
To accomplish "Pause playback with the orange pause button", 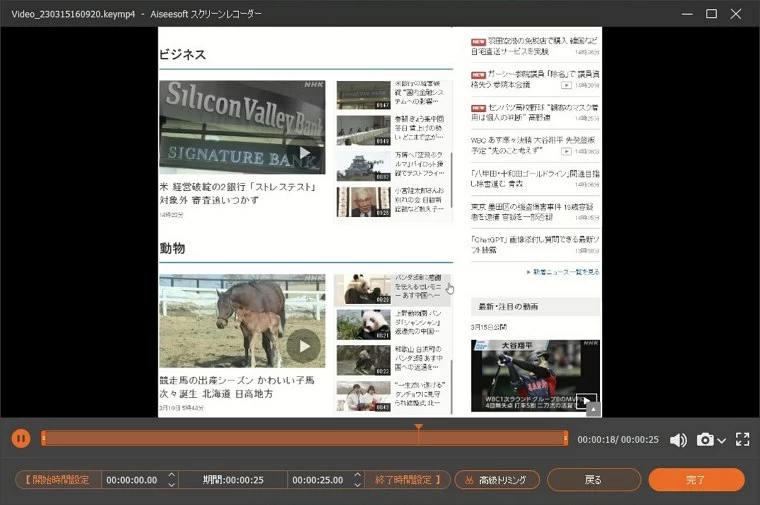I will coord(21,439).
